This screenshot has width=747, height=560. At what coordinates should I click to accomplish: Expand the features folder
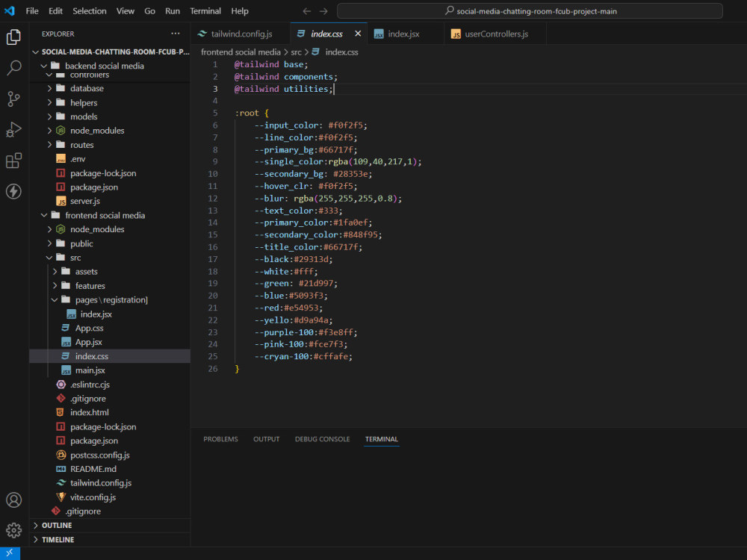(x=55, y=286)
